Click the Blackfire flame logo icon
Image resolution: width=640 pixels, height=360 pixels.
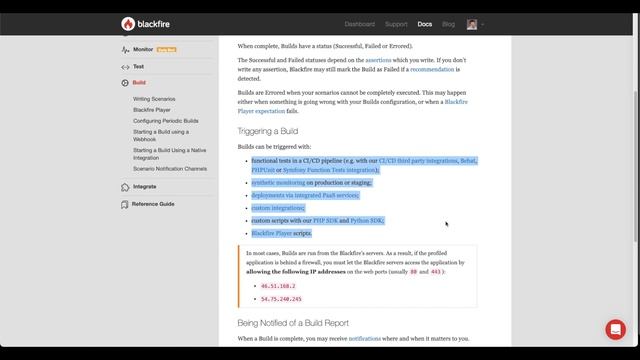coord(128,24)
